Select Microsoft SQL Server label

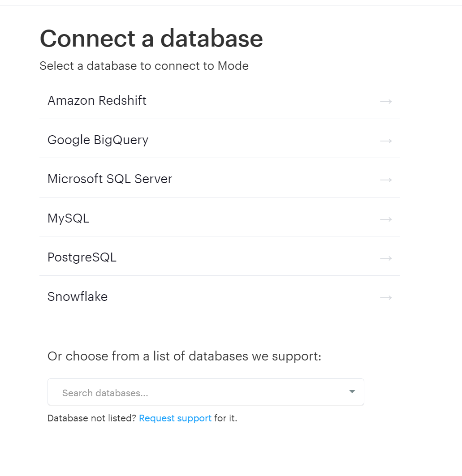click(x=110, y=179)
